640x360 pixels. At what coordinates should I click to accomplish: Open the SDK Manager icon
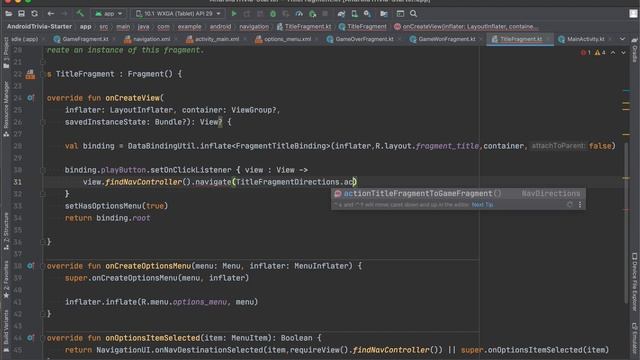click(x=367, y=13)
